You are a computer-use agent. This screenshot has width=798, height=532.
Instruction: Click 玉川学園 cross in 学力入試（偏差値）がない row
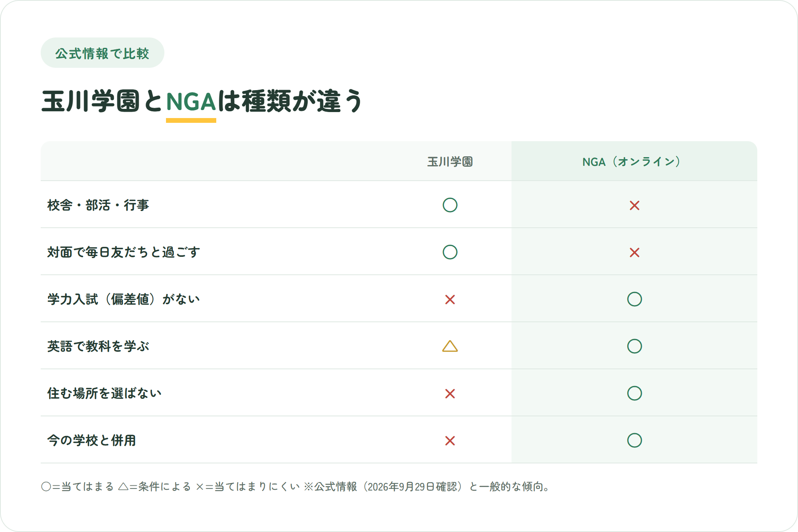click(x=450, y=299)
